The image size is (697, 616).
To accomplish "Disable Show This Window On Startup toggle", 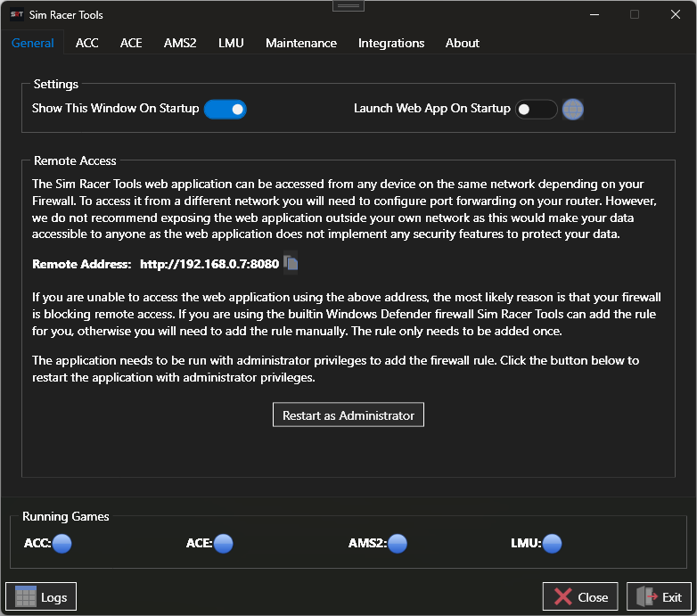I will (225, 110).
